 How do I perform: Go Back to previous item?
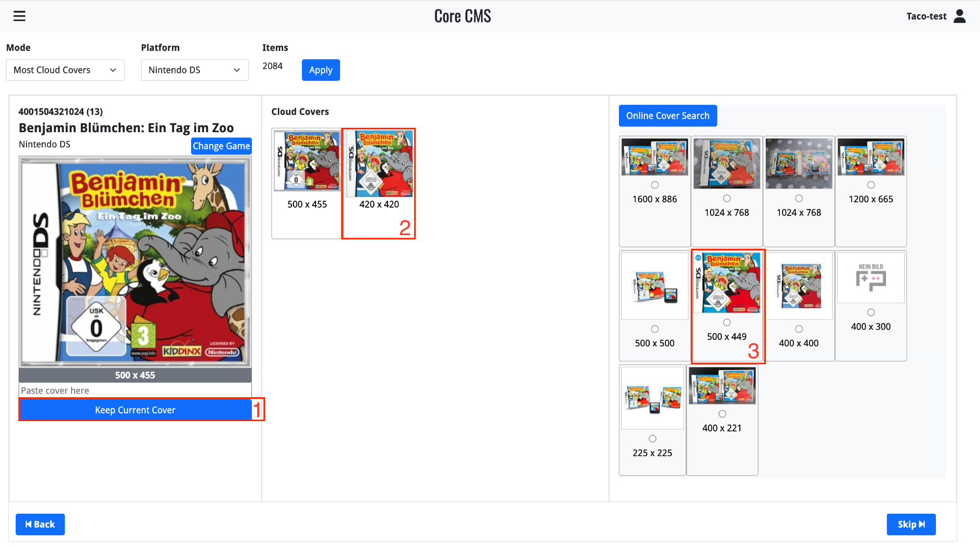[40, 524]
